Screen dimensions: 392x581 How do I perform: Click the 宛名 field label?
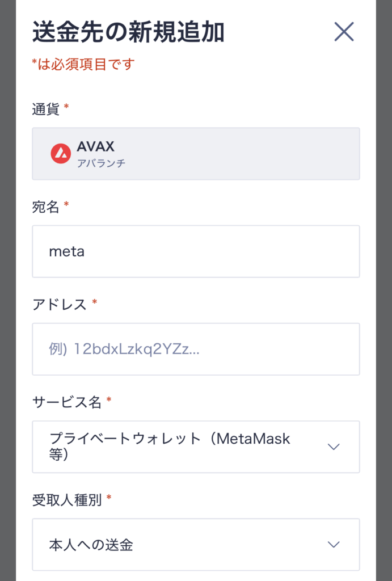(x=45, y=207)
